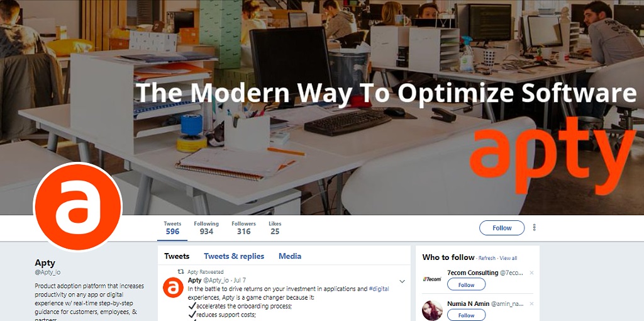The image size is (644, 321).
Task: Click the retweet icon above the tweet
Action: [x=180, y=272]
